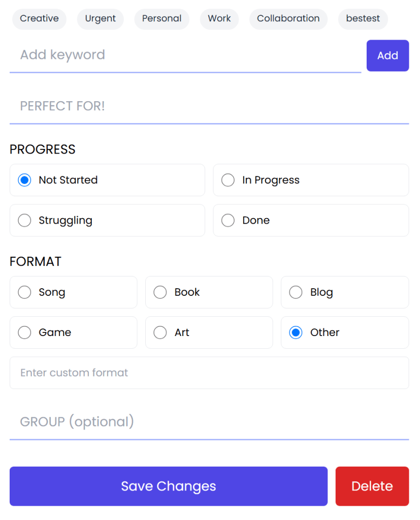Click the red Delete button
The width and height of the screenshot is (420, 520).
click(x=372, y=486)
